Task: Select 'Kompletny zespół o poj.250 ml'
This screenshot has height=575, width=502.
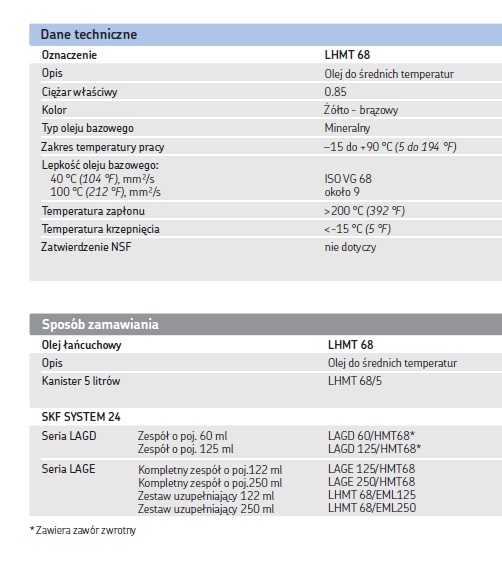Action: click(210, 483)
